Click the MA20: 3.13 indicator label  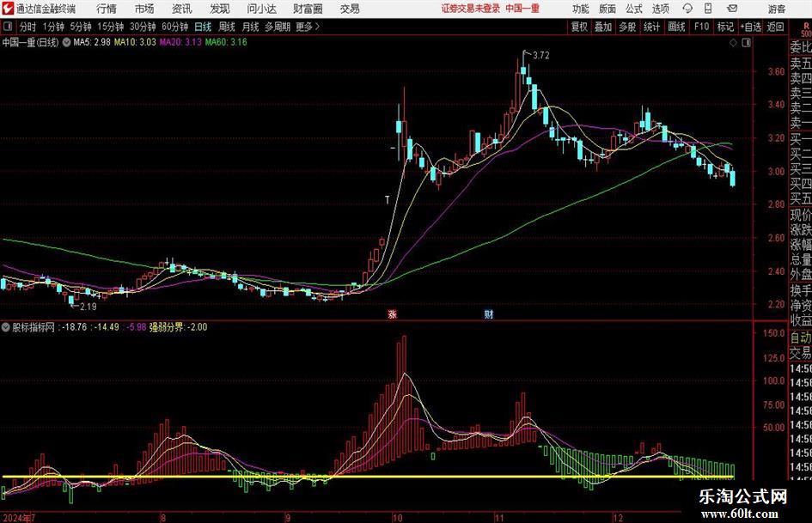point(180,42)
